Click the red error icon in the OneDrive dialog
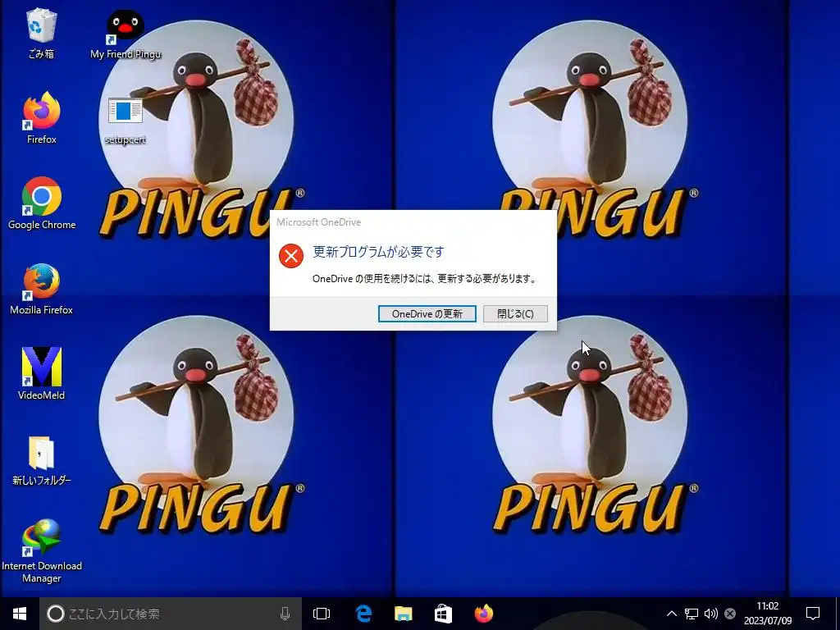Image resolution: width=840 pixels, height=630 pixels. point(291,256)
